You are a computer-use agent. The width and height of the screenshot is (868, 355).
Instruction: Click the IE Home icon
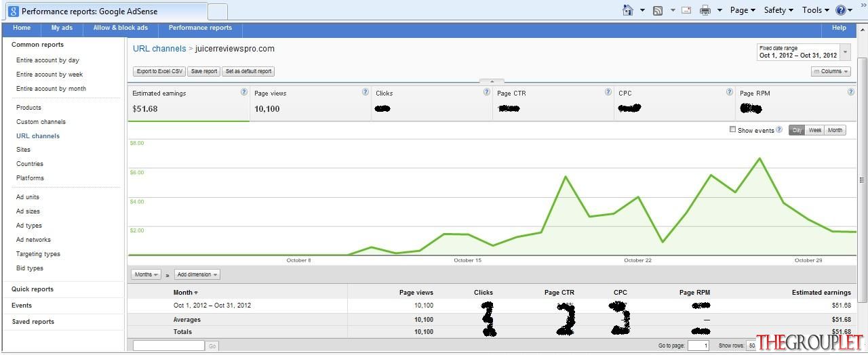tap(627, 10)
